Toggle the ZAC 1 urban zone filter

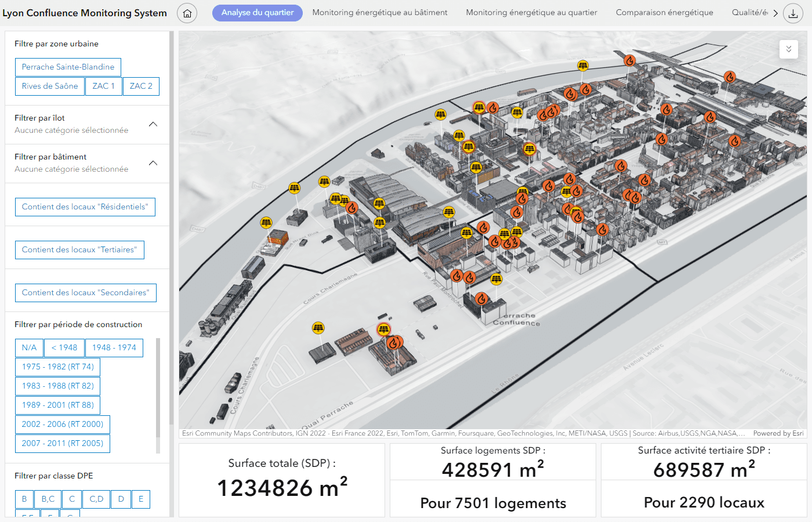pyautogui.click(x=104, y=86)
